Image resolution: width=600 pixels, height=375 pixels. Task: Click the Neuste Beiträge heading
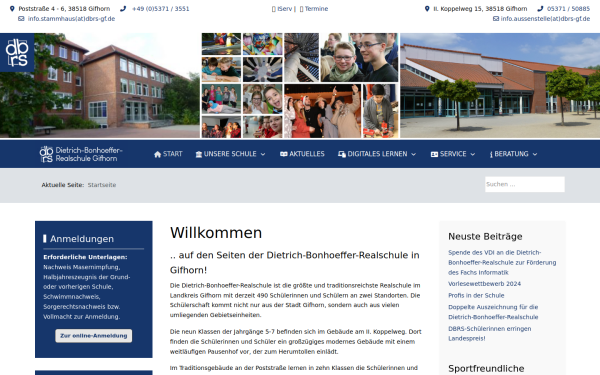[485, 236]
